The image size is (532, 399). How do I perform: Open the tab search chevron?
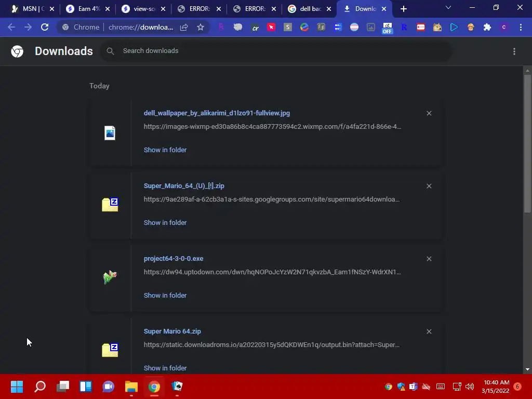448,7
